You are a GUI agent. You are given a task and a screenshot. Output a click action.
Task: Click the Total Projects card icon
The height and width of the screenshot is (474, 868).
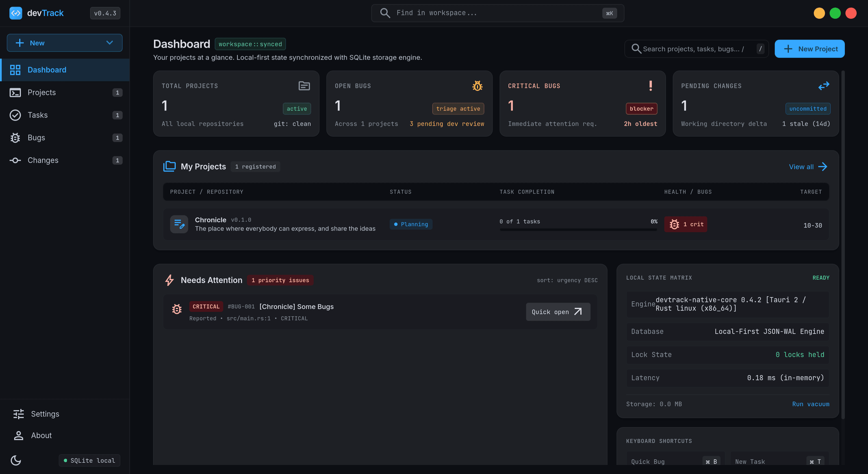[304, 86]
